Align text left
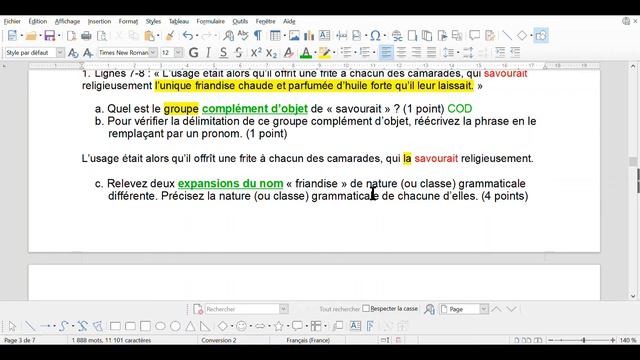 [x=386, y=53]
